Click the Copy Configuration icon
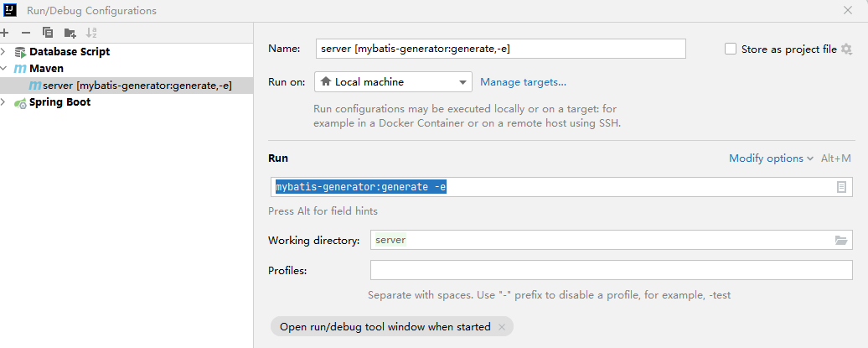 pyautogui.click(x=48, y=33)
